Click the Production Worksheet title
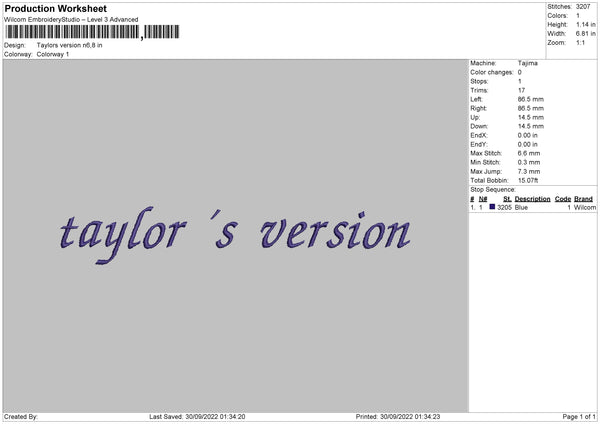This screenshot has height=424, width=600. [x=55, y=8]
